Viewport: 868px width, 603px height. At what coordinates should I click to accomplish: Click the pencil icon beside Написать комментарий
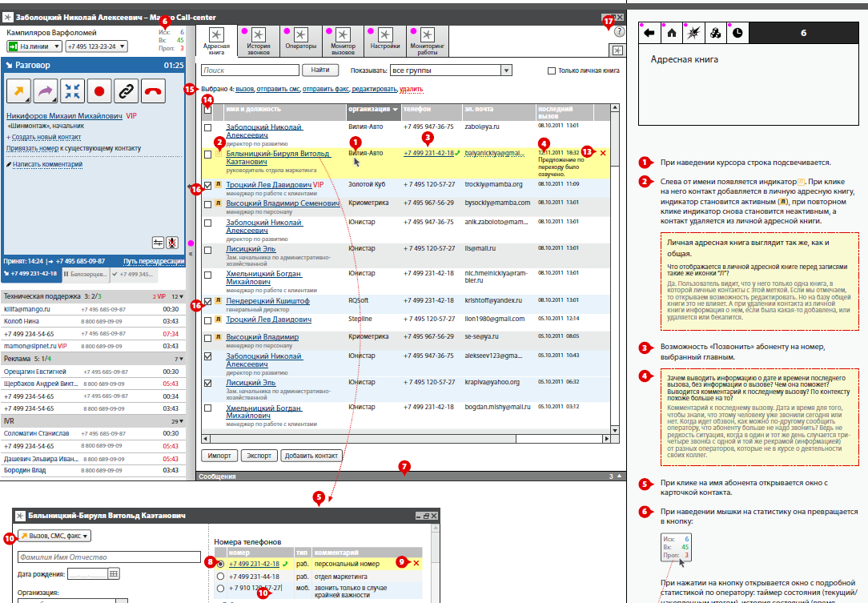pyautogui.click(x=9, y=164)
